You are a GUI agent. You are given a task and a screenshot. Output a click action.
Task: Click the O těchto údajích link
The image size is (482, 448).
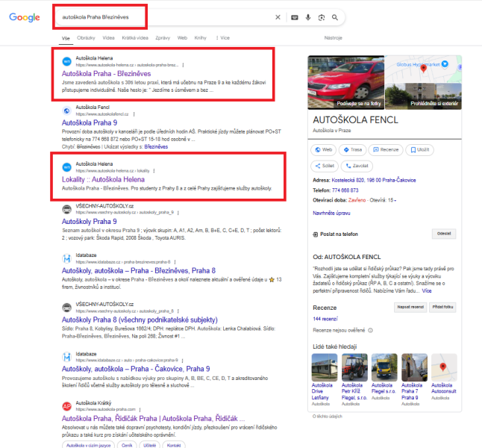(327, 417)
